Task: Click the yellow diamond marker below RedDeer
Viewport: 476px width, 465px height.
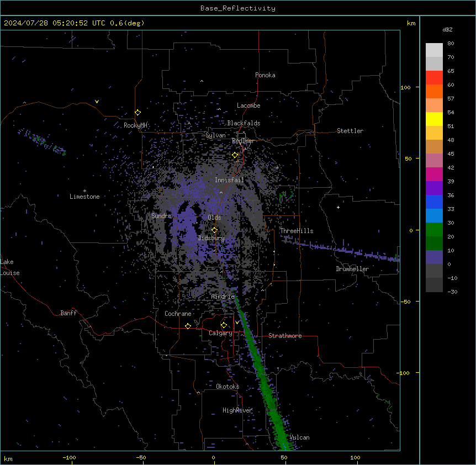Action: [235, 155]
